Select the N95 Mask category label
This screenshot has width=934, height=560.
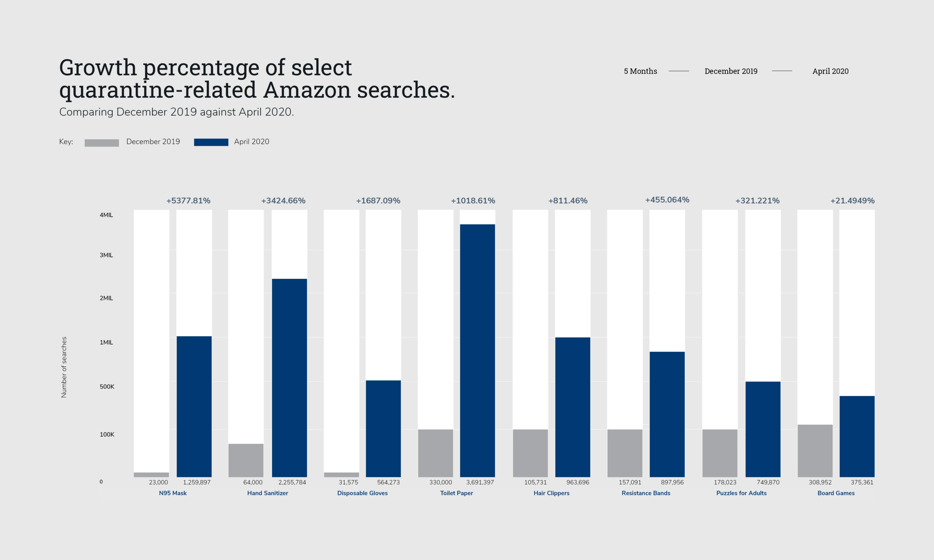point(173,493)
